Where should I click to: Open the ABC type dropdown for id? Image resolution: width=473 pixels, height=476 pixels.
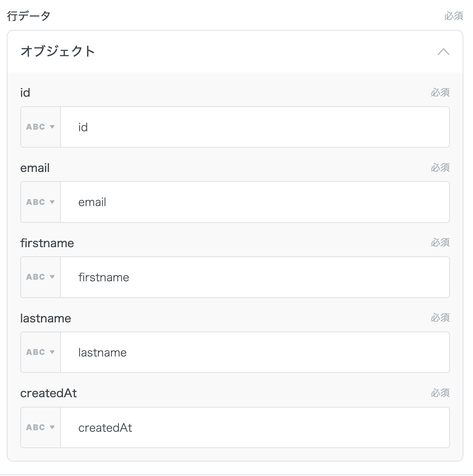pos(41,127)
